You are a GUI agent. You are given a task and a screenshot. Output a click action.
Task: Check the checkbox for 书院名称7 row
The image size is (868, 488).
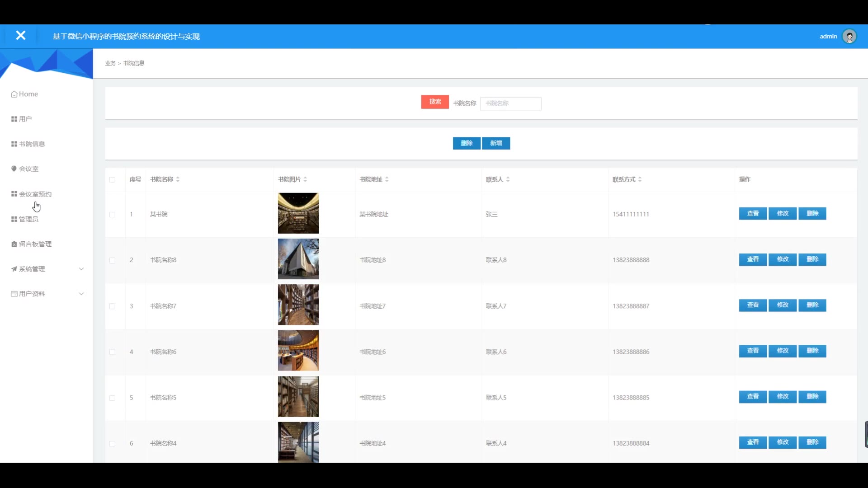click(x=112, y=306)
